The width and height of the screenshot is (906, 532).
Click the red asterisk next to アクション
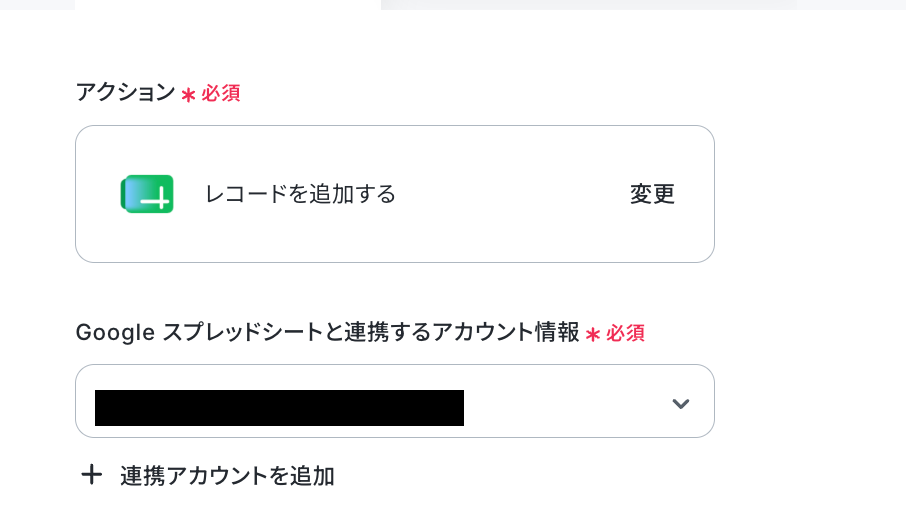click(188, 95)
